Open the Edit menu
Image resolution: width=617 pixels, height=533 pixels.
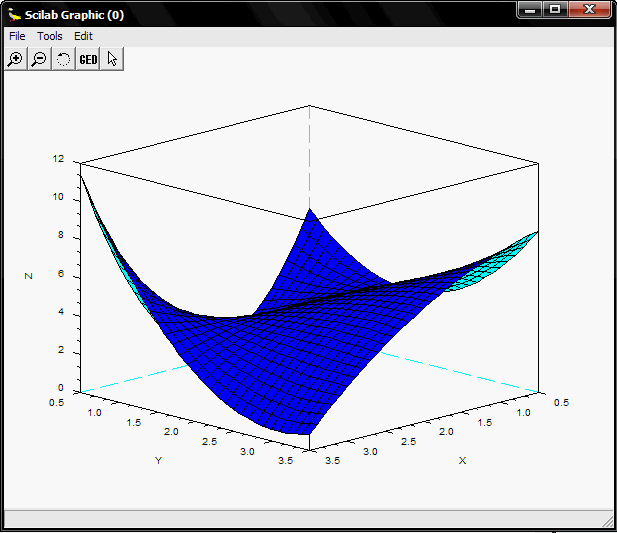(x=83, y=36)
